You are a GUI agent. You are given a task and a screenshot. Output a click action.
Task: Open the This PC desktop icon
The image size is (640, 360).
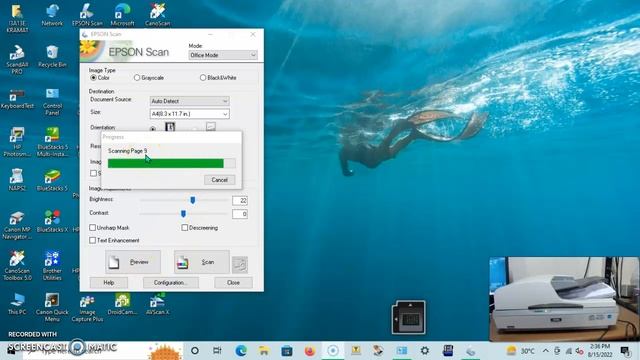[x=17, y=304]
